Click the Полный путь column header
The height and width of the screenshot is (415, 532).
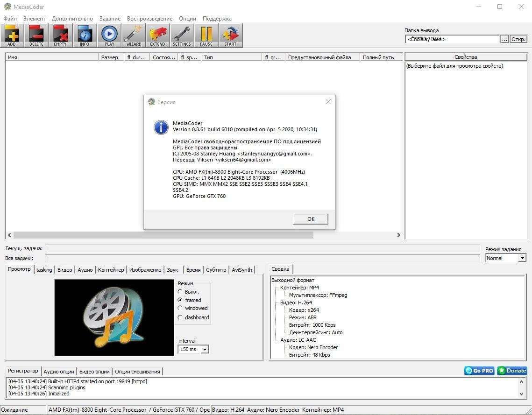point(381,57)
